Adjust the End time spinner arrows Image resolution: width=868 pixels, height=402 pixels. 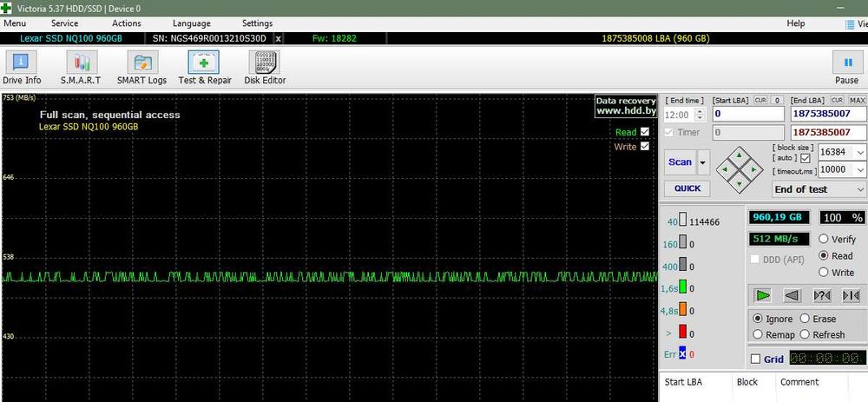700,115
